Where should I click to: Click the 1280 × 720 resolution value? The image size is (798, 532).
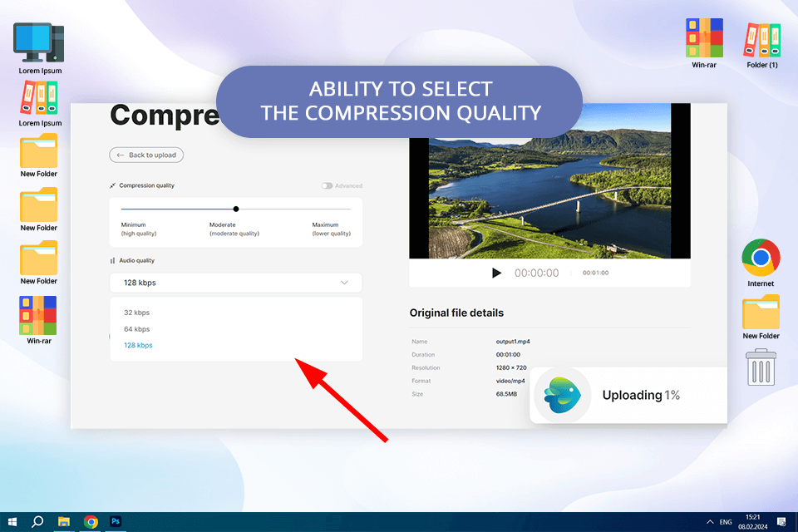click(511, 367)
